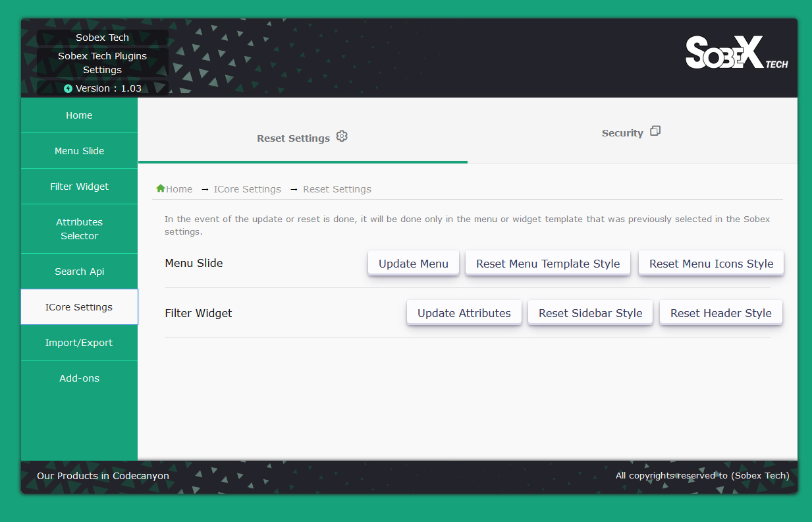Open the Menu Slide sidebar item
The width and height of the screenshot is (812, 522).
pyautogui.click(x=79, y=151)
